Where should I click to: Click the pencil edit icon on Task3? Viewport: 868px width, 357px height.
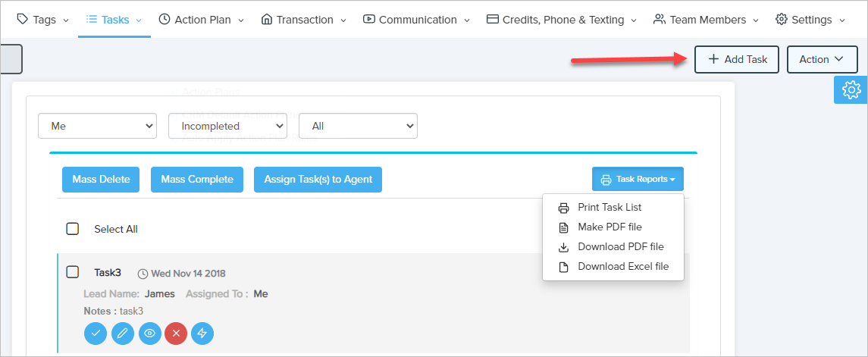point(122,333)
